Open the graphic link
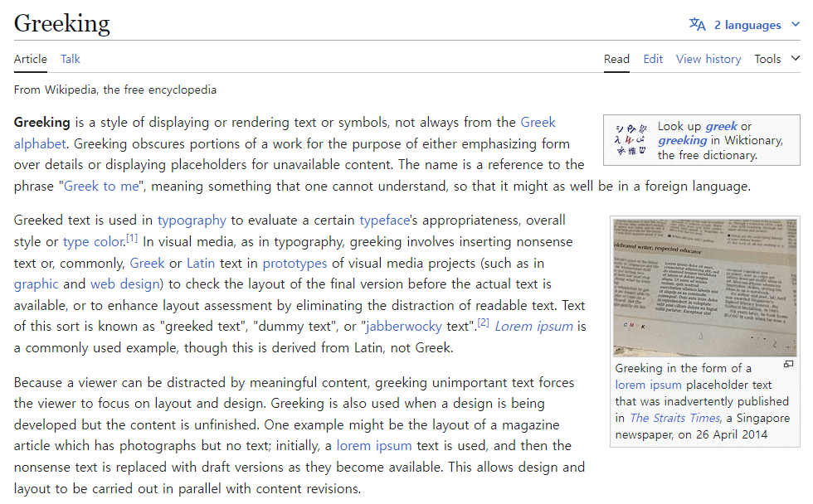 pos(36,284)
